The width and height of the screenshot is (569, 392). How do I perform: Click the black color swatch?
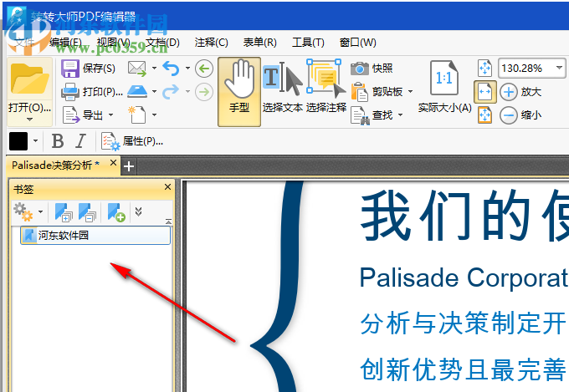pyautogui.click(x=18, y=141)
